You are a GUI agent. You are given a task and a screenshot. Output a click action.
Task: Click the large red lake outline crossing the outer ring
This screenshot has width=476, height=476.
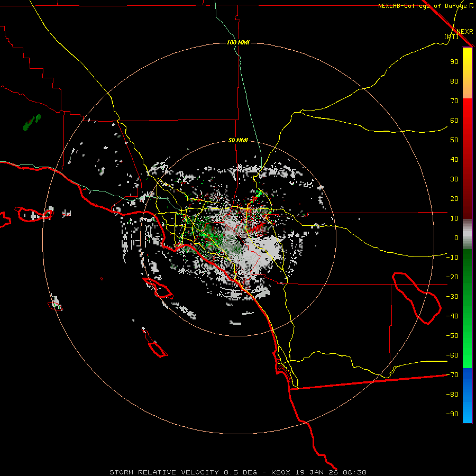click(417, 298)
